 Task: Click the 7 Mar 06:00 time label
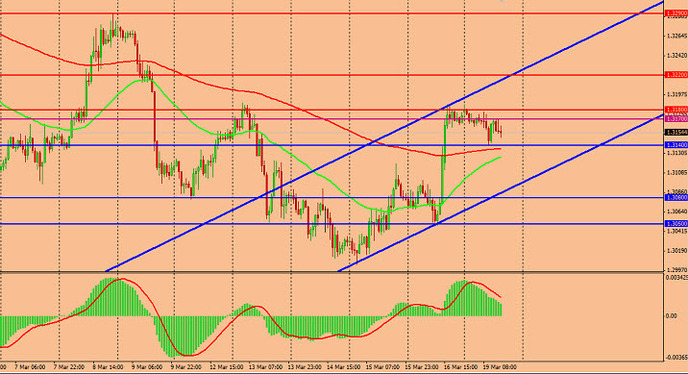coord(30,367)
